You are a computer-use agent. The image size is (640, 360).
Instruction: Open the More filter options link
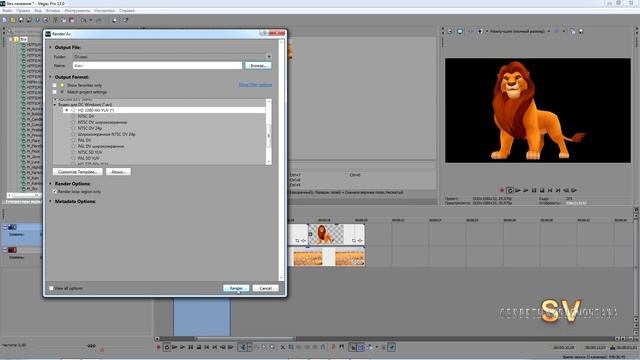(x=255, y=85)
